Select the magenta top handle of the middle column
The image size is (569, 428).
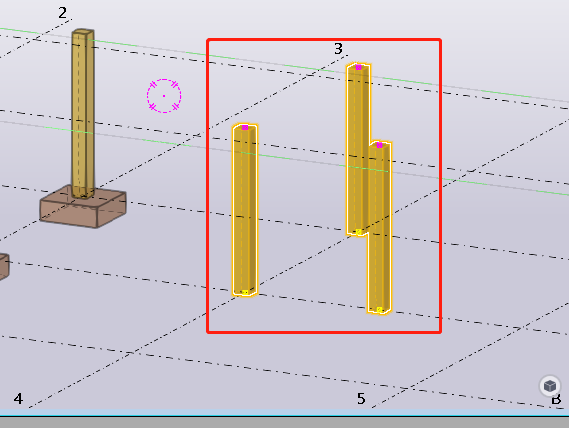(245, 127)
